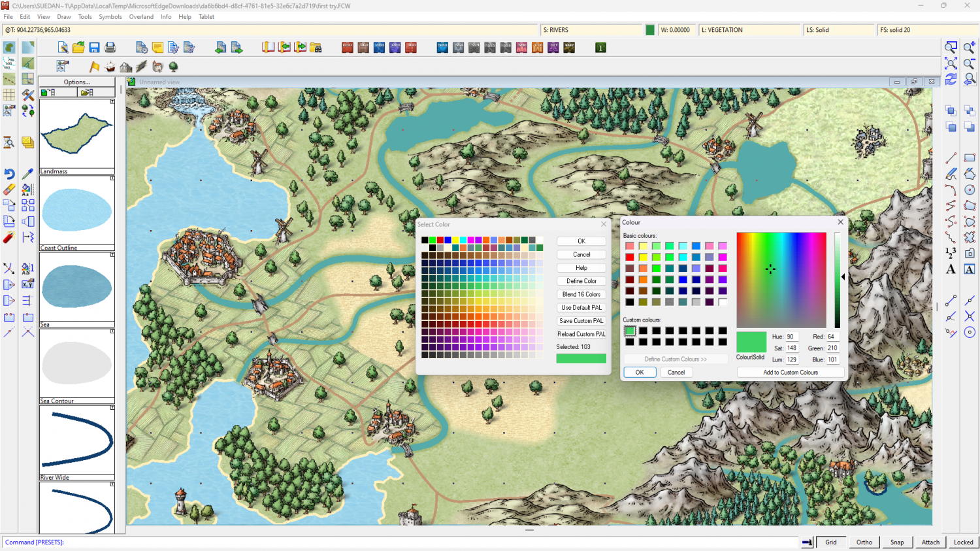
Task: Click Reload Custom PAL button
Action: (x=581, y=334)
